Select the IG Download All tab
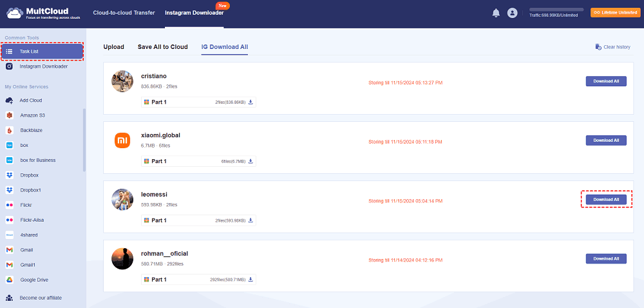Image resolution: width=644 pixels, height=308 pixels. point(225,47)
